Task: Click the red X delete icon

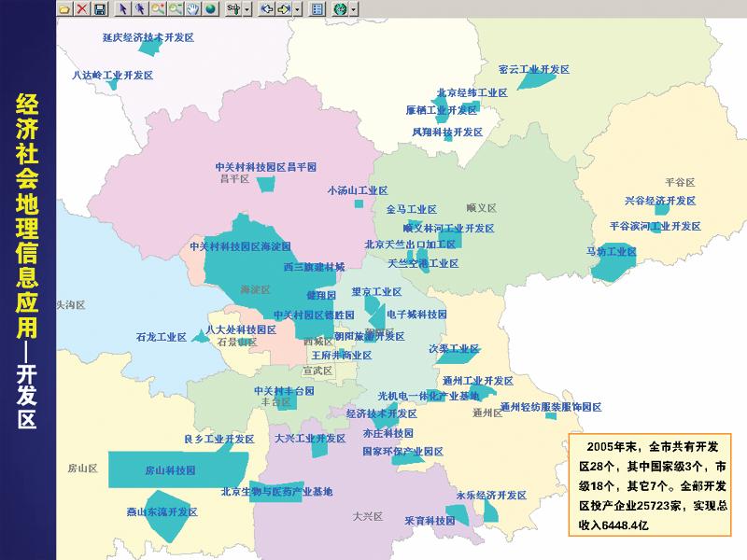Action: [82, 8]
